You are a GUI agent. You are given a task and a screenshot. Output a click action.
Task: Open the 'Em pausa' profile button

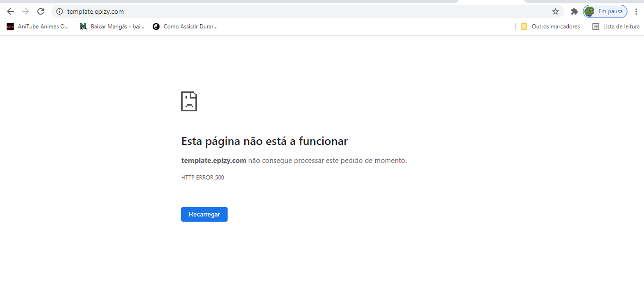605,11
